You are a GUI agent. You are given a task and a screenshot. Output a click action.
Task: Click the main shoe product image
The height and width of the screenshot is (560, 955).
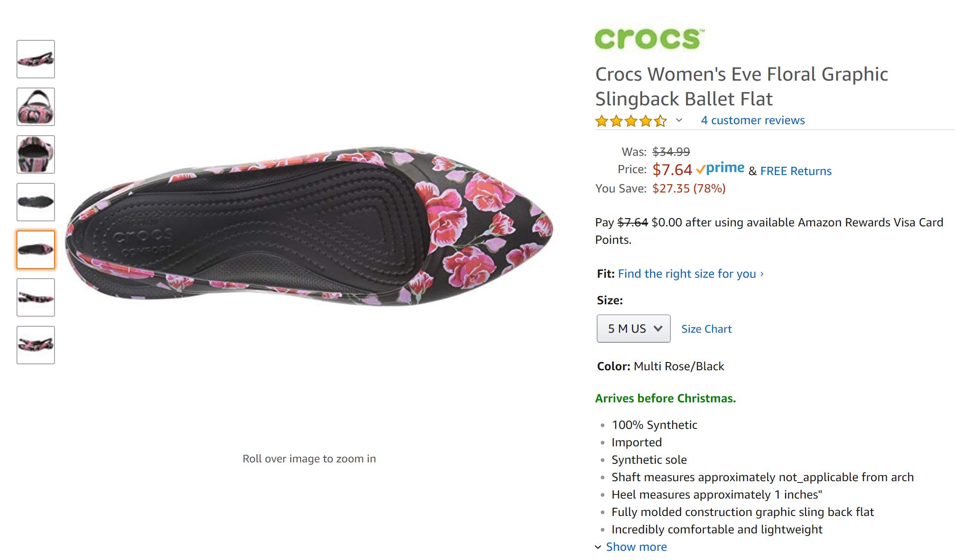[309, 227]
